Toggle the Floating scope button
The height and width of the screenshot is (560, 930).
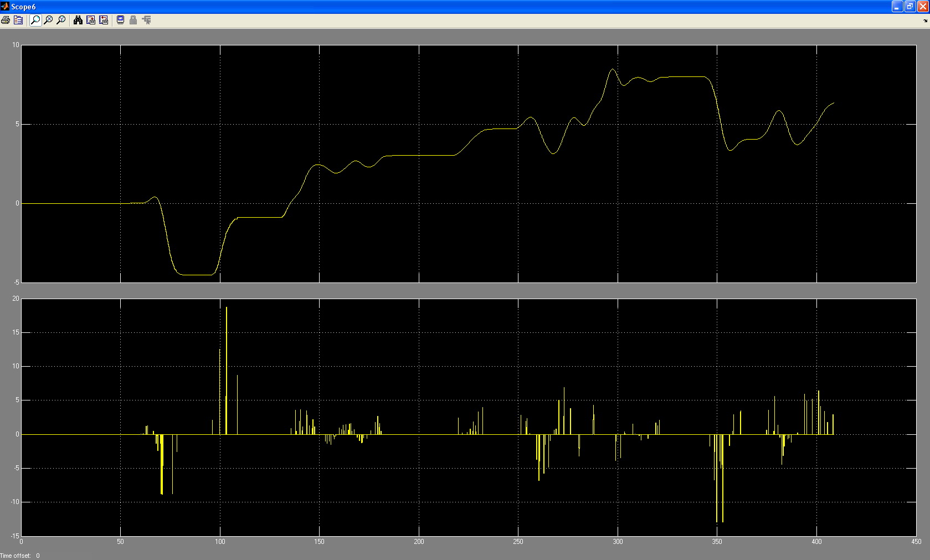pyautogui.click(x=120, y=20)
